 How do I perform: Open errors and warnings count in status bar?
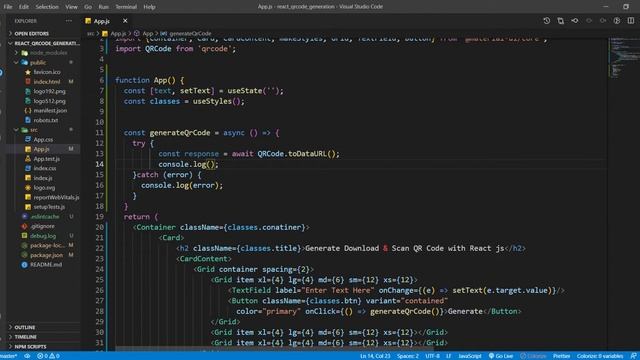[49, 356]
